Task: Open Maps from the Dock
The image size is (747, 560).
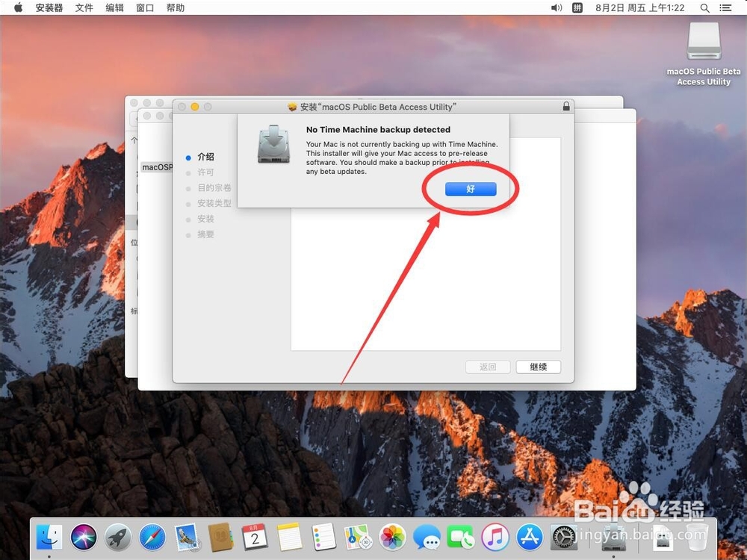Action: tap(359, 537)
